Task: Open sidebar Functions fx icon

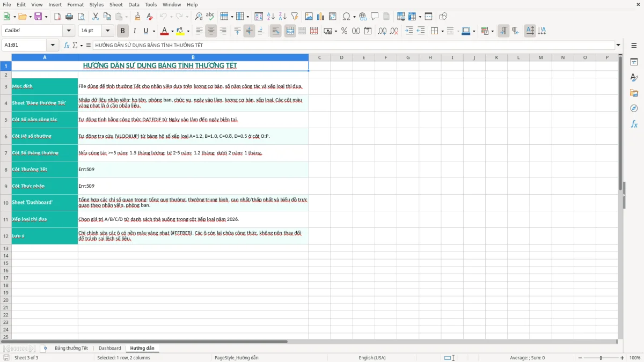Action: coord(634,124)
